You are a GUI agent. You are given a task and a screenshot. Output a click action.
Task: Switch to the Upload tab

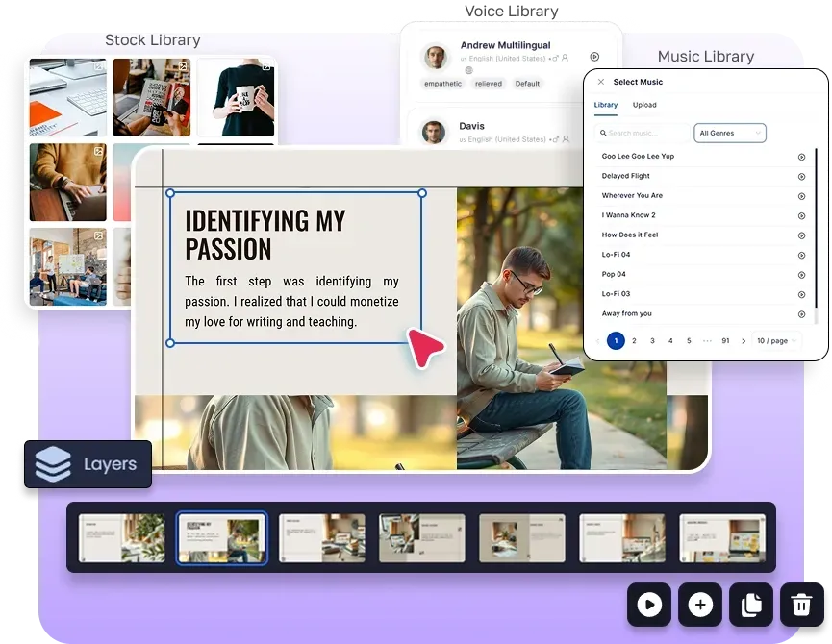click(x=644, y=105)
